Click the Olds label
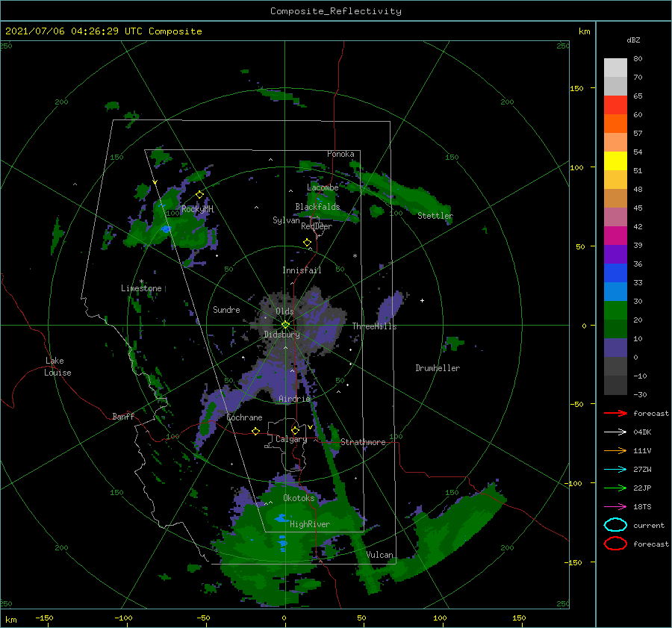The height and width of the screenshot is (628, 672). 284,311
